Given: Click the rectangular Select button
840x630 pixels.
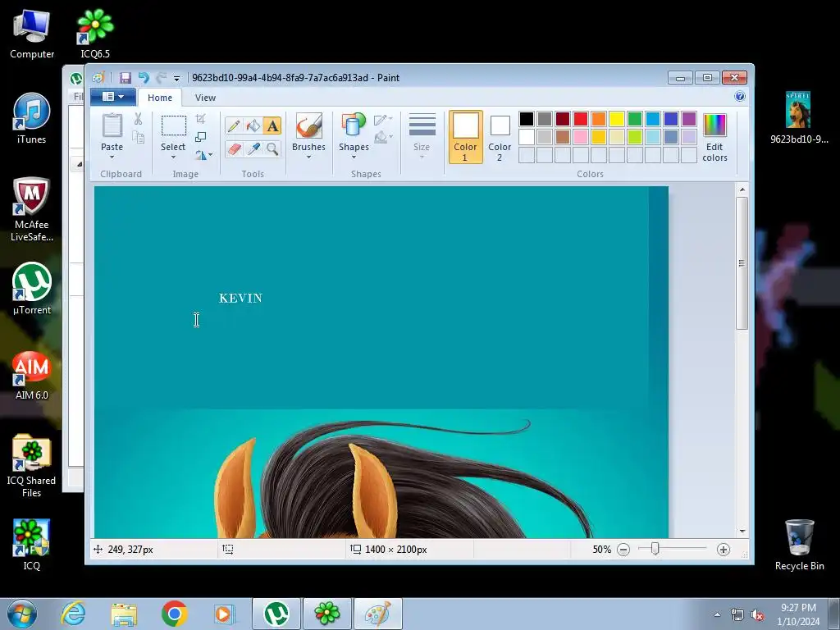Looking at the screenshot, I should (174, 126).
